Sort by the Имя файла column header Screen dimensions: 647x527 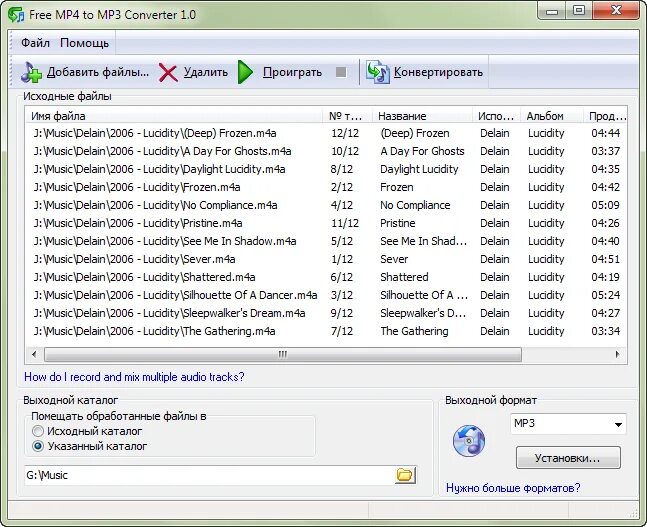(x=175, y=116)
